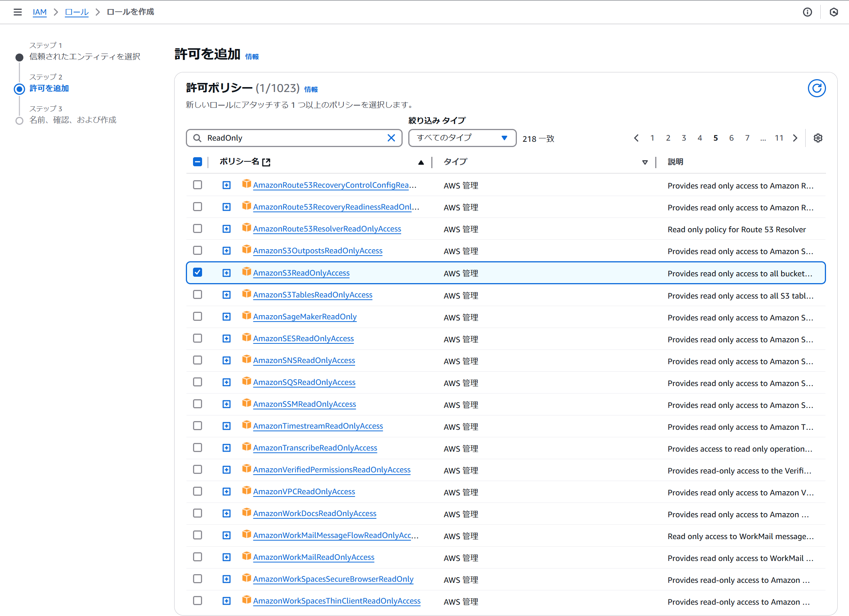This screenshot has height=616, width=849.
Task: Expand AmazonVPCReadOnlyAccess policy row
Action: pos(226,492)
